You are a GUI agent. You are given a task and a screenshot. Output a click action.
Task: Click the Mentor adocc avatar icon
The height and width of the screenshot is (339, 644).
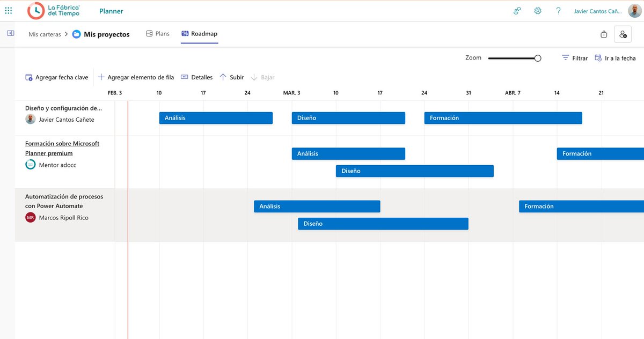31,165
